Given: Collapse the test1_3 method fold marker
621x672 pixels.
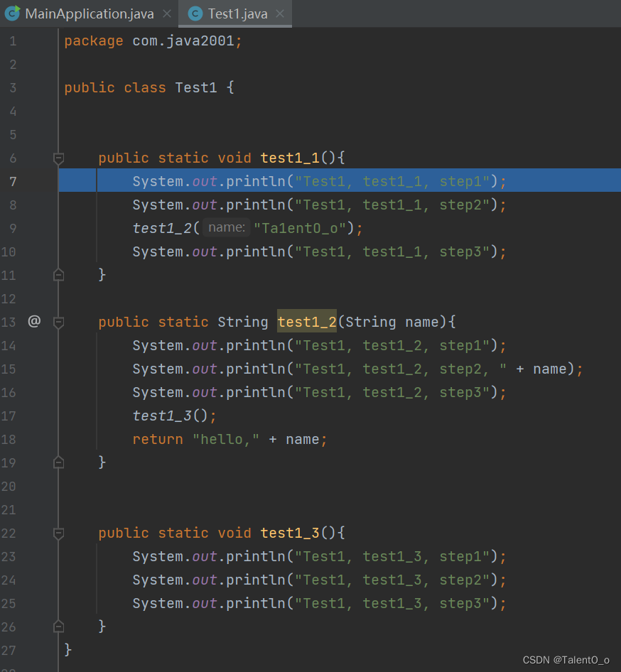Looking at the screenshot, I should tap(59, 533).
